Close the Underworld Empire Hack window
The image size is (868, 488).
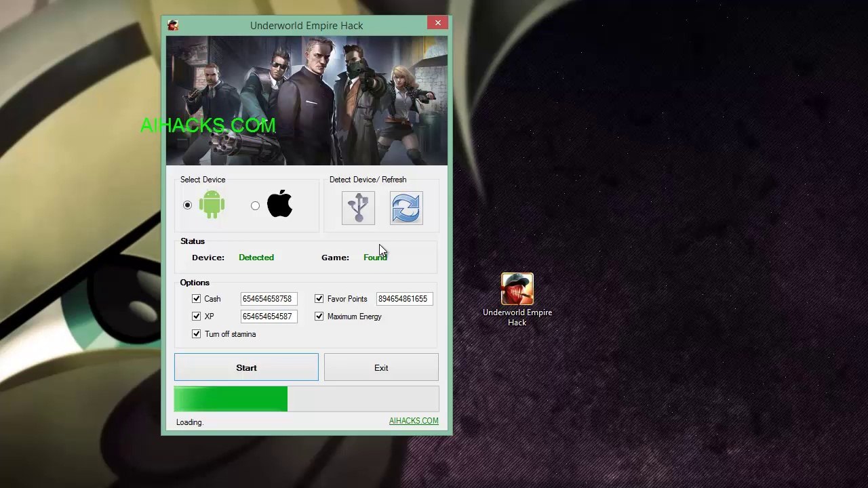(x=438, y=23)
